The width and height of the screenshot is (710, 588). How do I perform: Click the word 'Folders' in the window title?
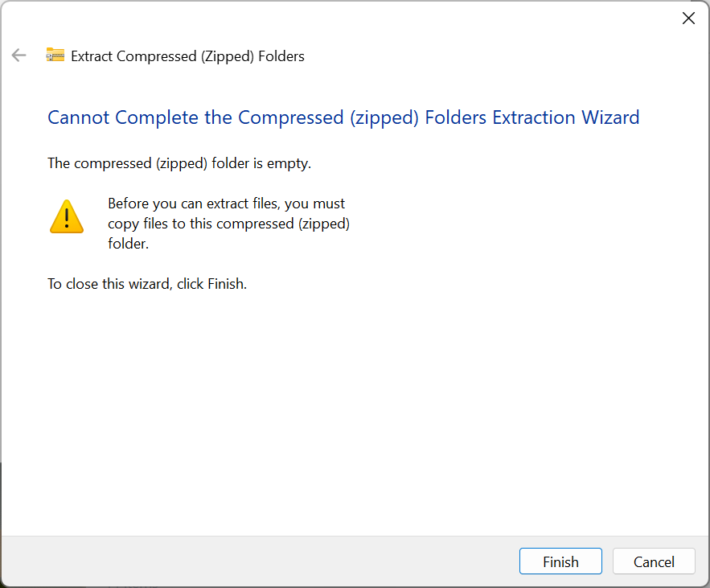coord(281,56)
